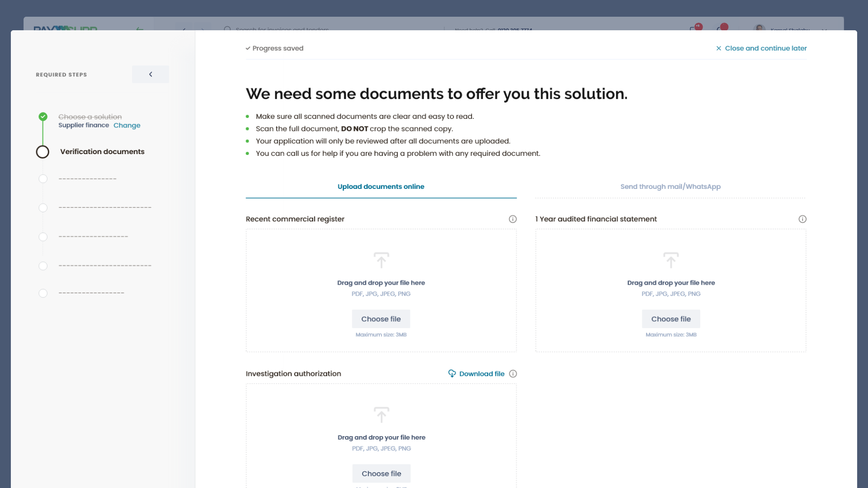Click info icon for audited financial statement
The width and height of the screenshot is (868, 488).
(802, 219)
